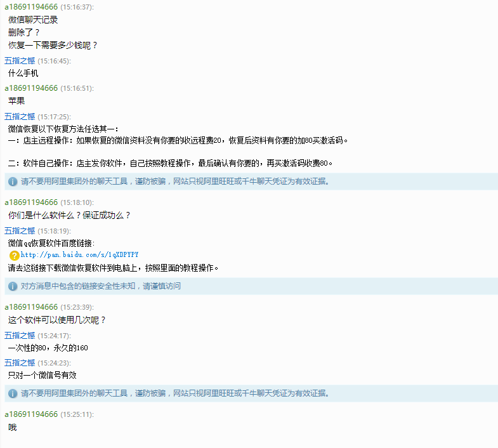
Task: Click the message '什么手机'
Action: 23,74
